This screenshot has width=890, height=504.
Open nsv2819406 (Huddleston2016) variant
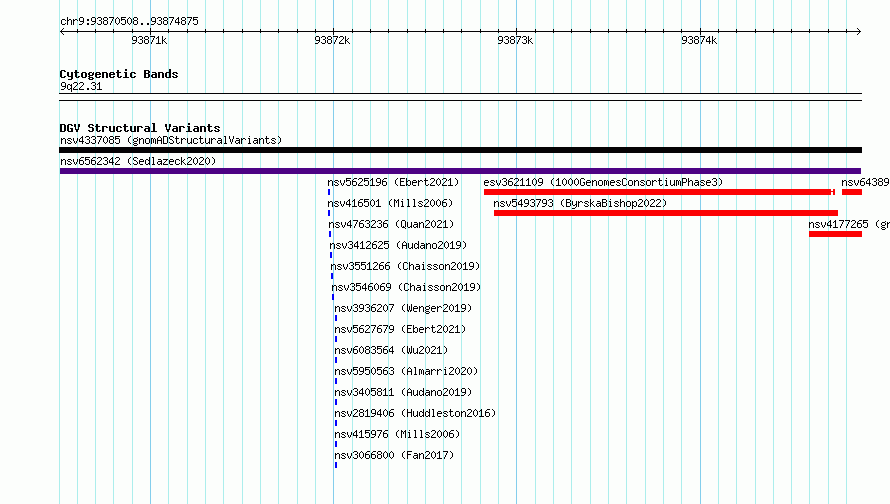(x=415, y=413)
